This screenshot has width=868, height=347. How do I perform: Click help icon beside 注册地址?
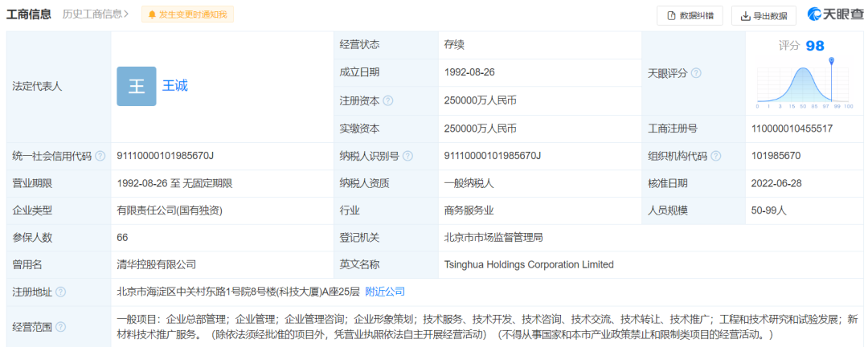60,292
